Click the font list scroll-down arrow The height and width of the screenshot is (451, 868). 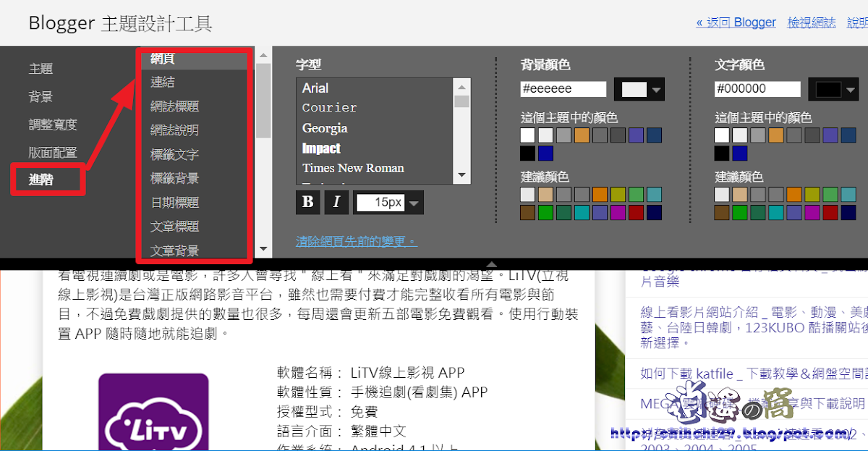(x=461, y=174)
